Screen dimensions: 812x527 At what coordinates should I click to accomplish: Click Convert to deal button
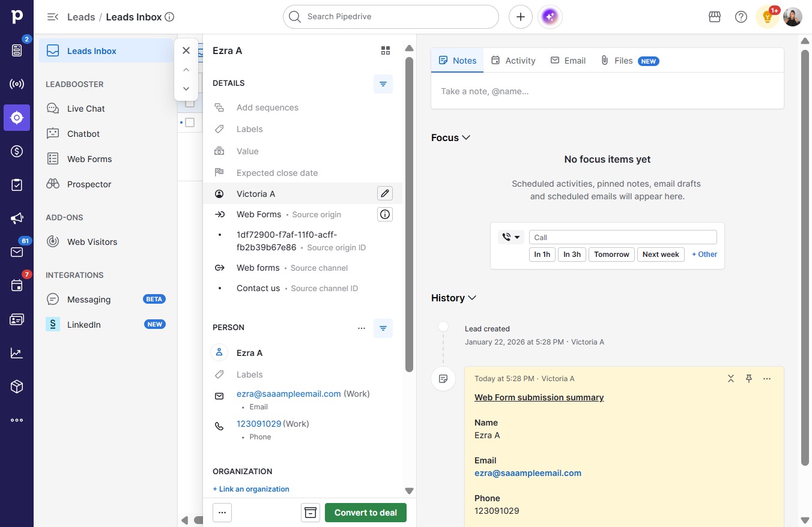[x=366, y=513]
